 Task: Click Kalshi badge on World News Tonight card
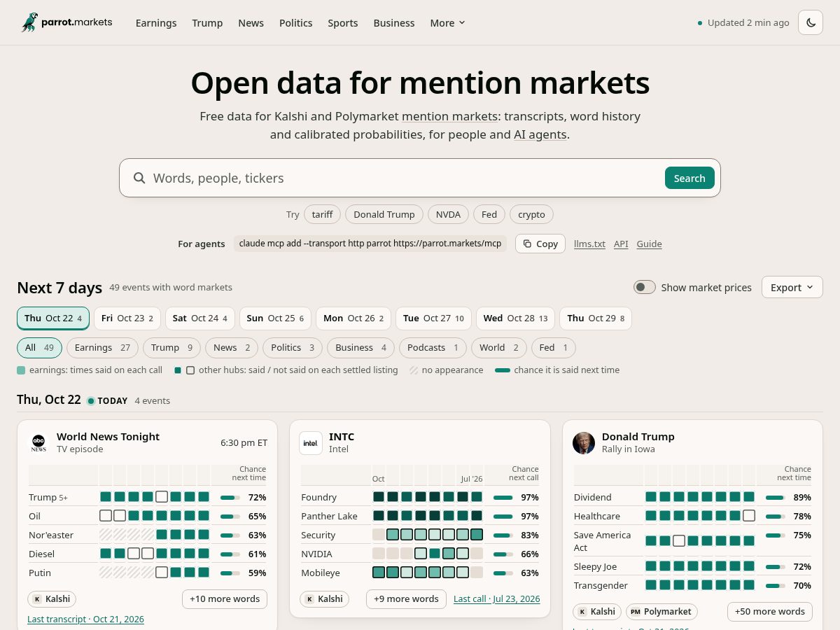coord(52,599)
